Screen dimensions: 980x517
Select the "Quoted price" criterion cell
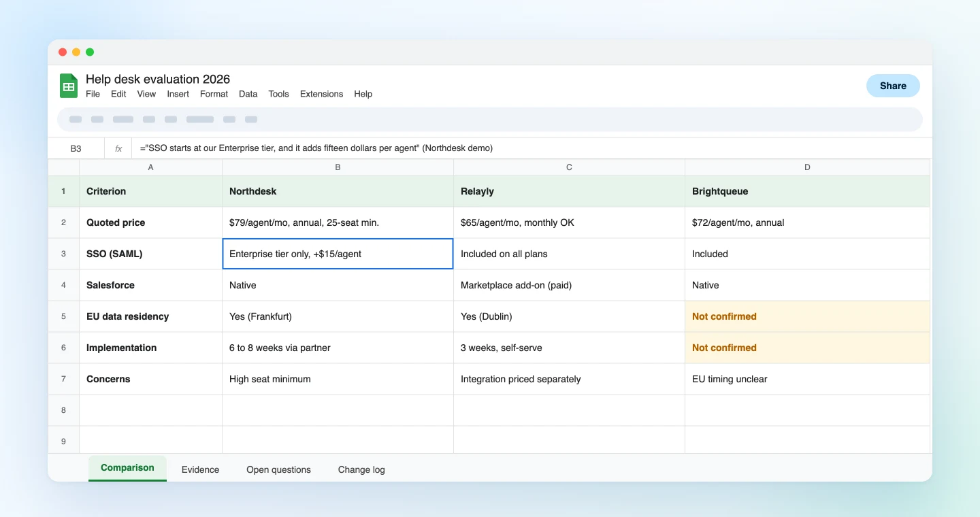tap(150, 222)
